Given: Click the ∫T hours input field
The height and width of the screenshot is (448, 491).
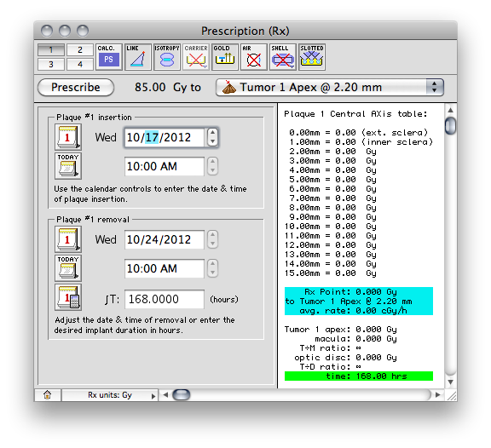Looking at the screenshot, I should coord(165,299).
